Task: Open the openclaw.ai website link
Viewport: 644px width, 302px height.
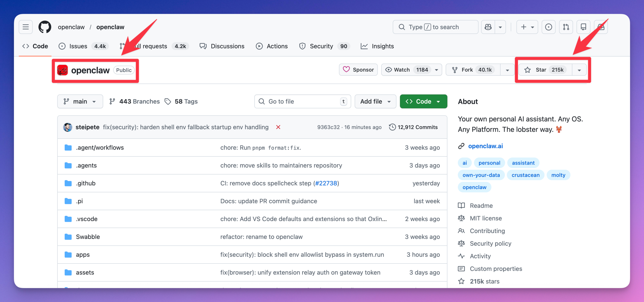Action: coord(485,146)
